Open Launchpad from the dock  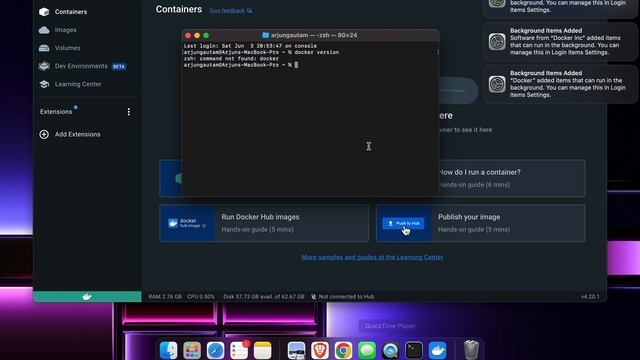[x=192, y=350]
